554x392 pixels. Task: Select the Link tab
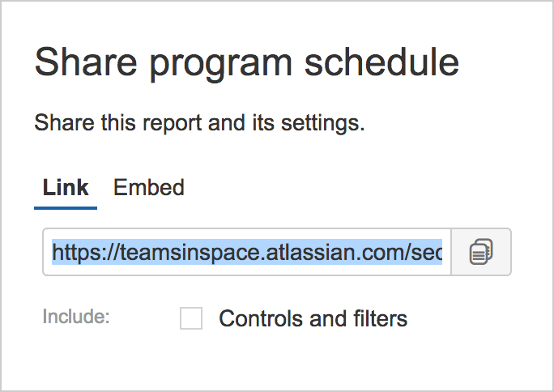(x=66, y=187)
